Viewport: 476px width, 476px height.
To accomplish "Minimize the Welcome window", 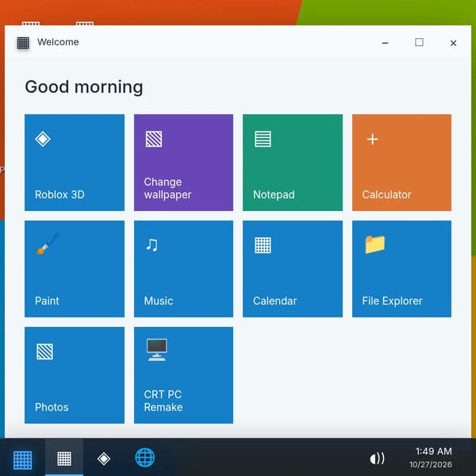I will coord(386,43).
